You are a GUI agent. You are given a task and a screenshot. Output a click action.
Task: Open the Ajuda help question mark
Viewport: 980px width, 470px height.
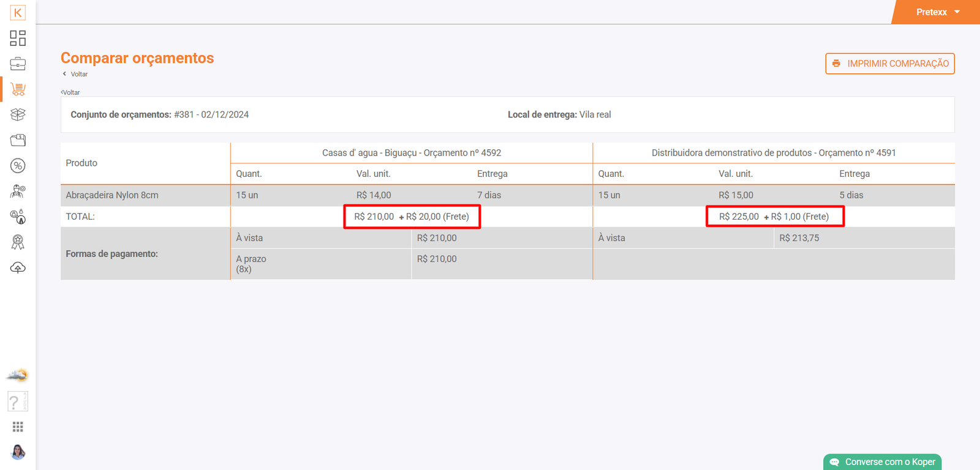[x=17, y=402]
